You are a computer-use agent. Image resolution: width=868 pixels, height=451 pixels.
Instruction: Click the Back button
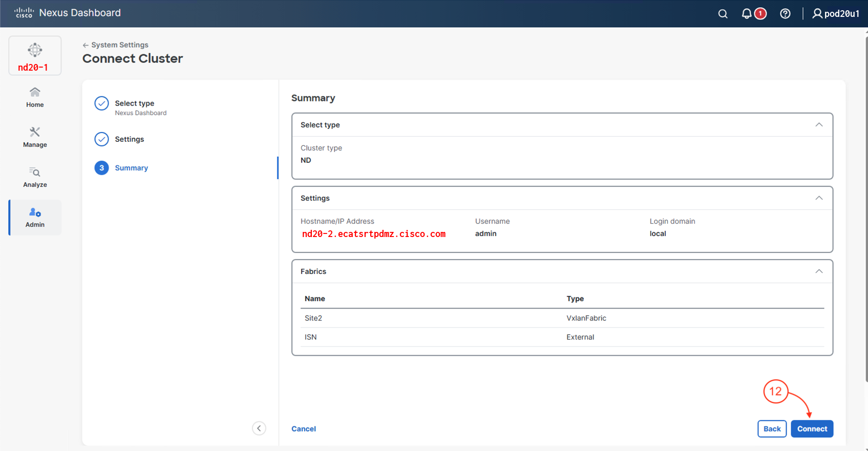(772, 429)
